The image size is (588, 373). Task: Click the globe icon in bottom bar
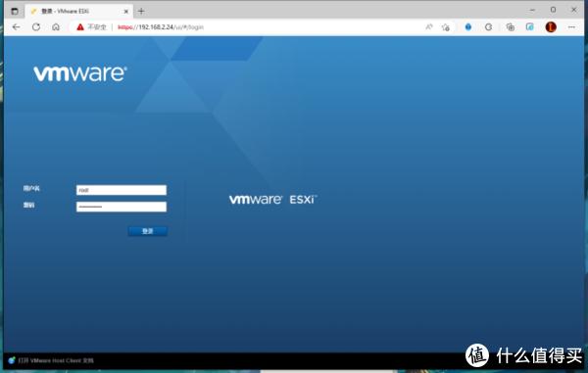[x=12, y=360]
